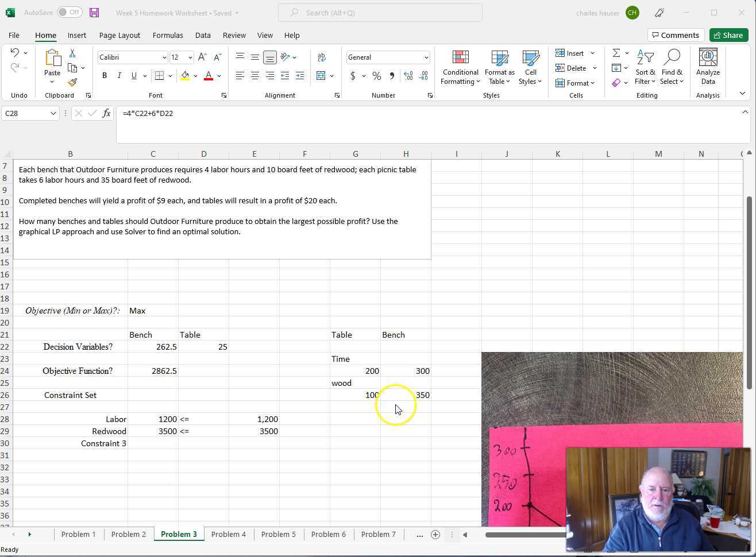Toggle italic formatting
This screenshot has height=557, width=756.
(119, 76)
